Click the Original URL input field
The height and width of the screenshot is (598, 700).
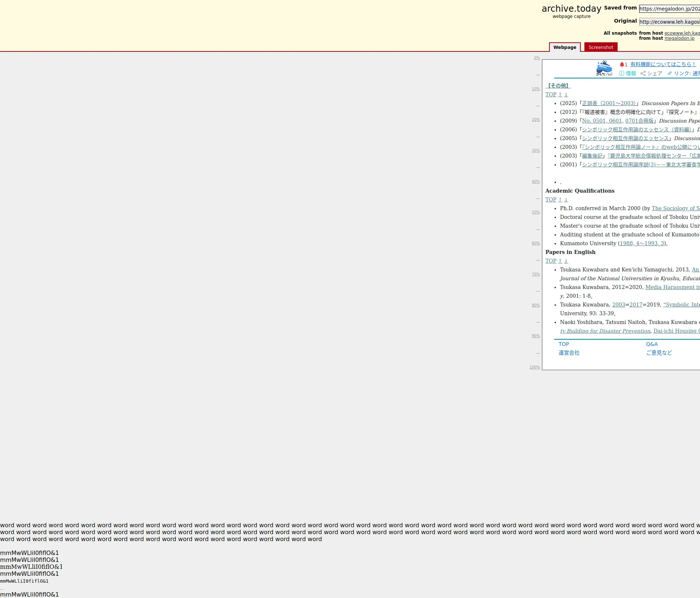[669, 22]
